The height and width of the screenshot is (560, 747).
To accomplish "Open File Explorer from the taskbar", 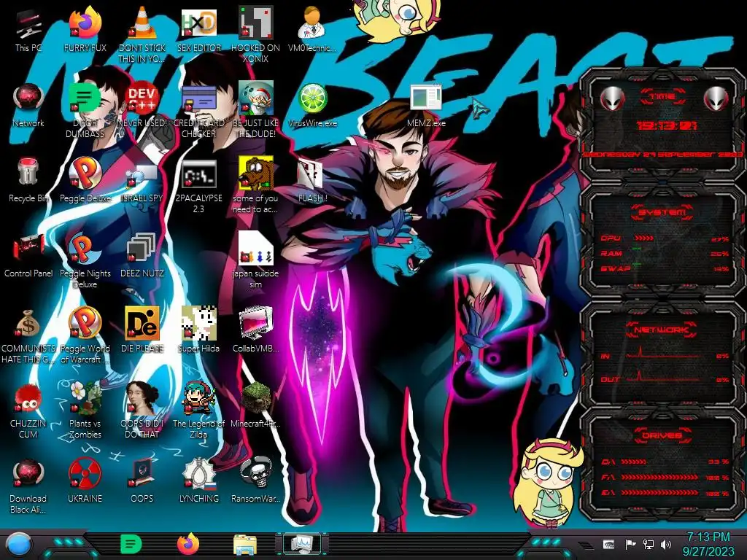I will (245, 545).
